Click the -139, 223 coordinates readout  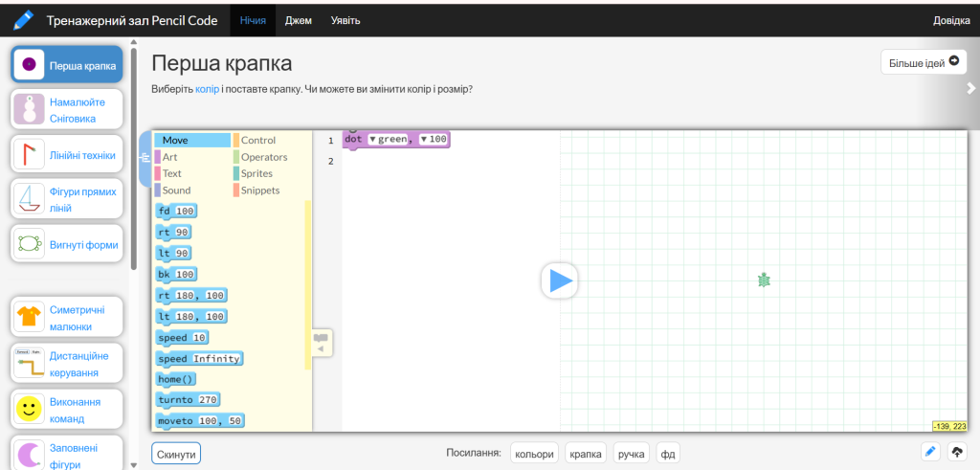click(950, 426)
